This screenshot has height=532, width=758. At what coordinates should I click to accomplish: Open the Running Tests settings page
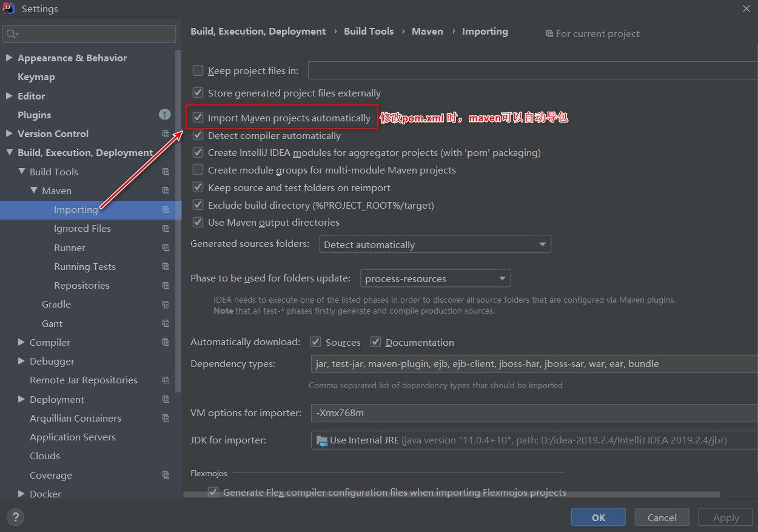pyautogui.click(x=85, y=267)
